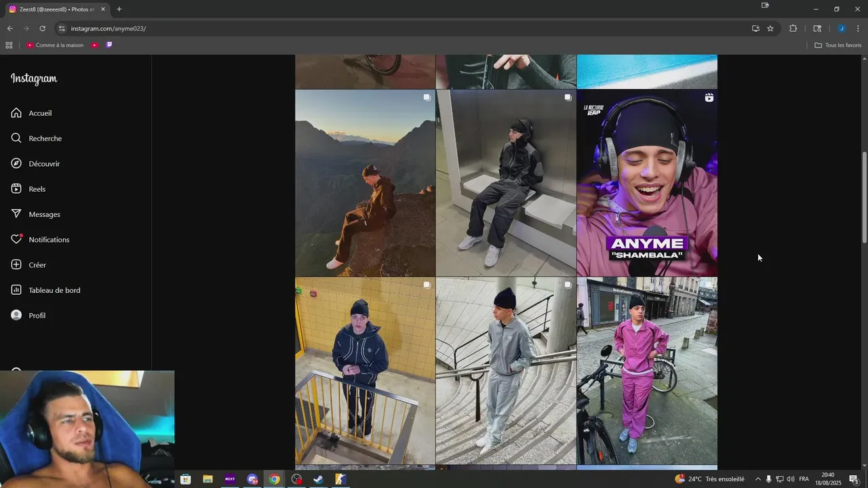
Task: Open Chrome extensions puzzle icon
Action: [x=793, y=28]
